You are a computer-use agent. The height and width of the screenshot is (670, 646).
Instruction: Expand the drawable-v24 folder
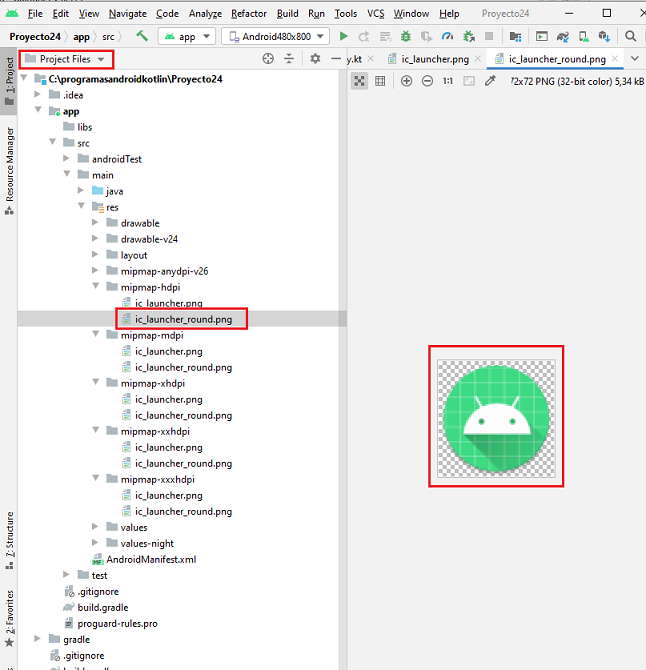coord(95,238)
